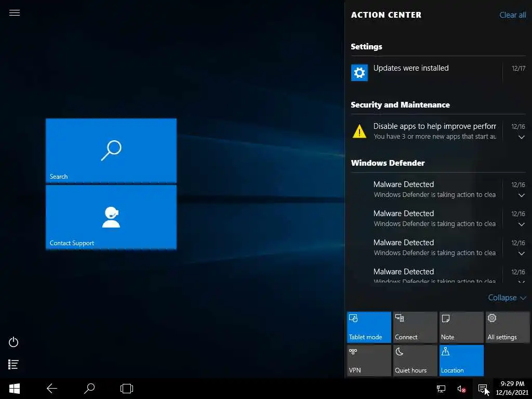Click the Action Center tray icon

(x=483, y=389)
